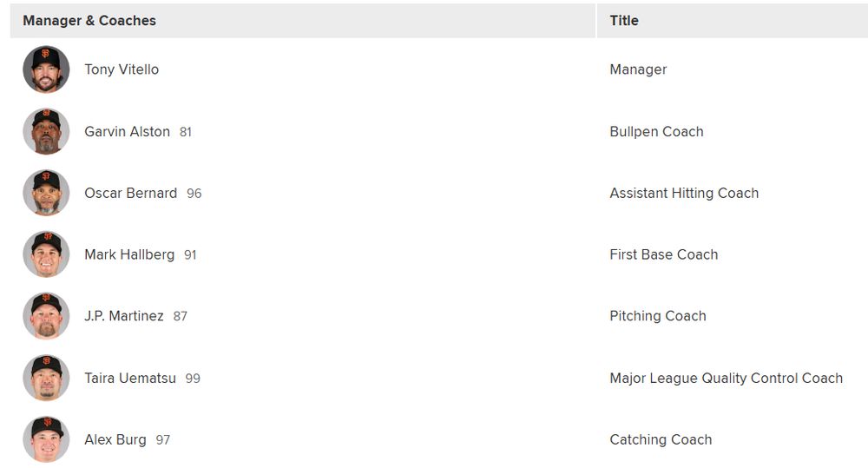Select Oscar Bernard's headshot thumbnail
This screenshot has width=868, height=468.
pos(46,193)
